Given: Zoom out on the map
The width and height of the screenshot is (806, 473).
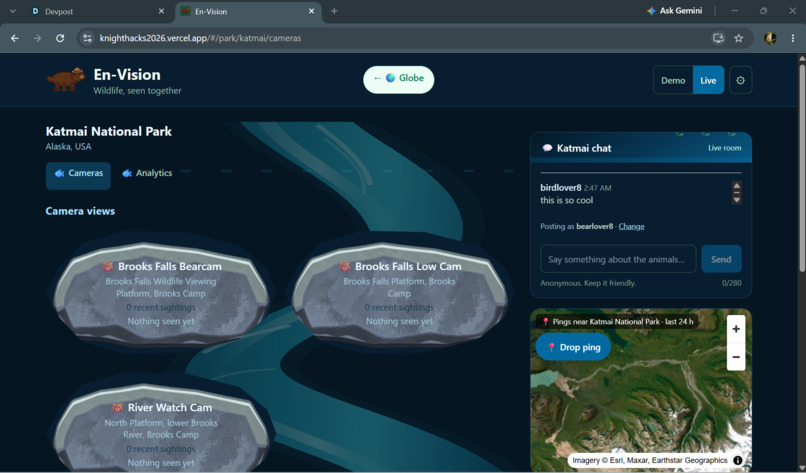Looking at the screenshot, I should point(736,357).
